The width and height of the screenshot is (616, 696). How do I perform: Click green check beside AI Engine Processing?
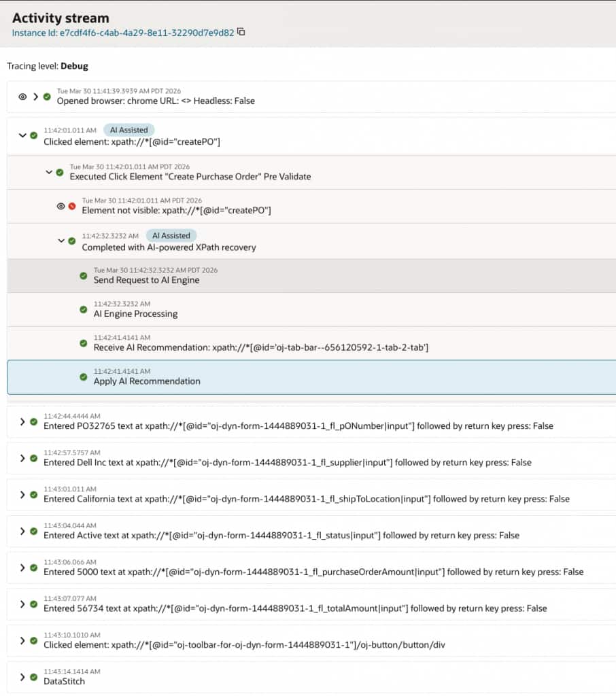tap(84, 310)
